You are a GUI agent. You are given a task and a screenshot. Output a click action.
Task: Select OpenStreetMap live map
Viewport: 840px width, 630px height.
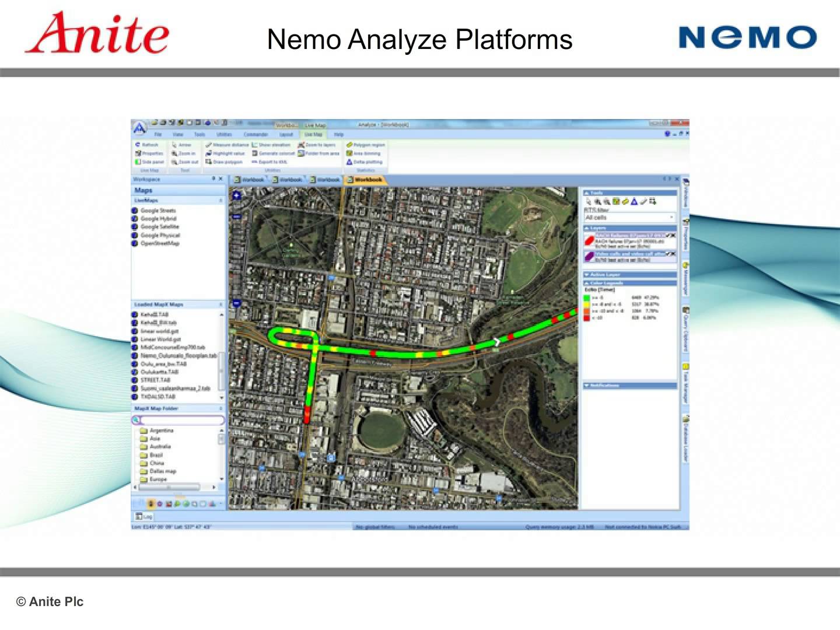(x=156, y=243)
